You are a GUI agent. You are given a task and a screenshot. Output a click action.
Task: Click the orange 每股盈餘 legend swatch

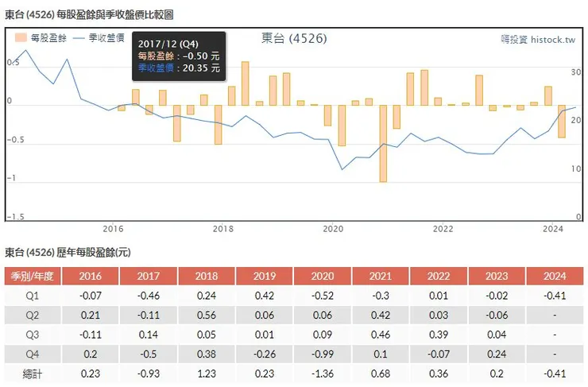(x=21, y=37)
